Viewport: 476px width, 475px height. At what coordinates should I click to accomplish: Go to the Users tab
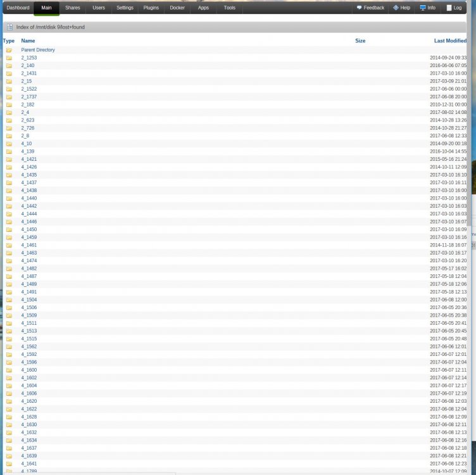point(99,8)
